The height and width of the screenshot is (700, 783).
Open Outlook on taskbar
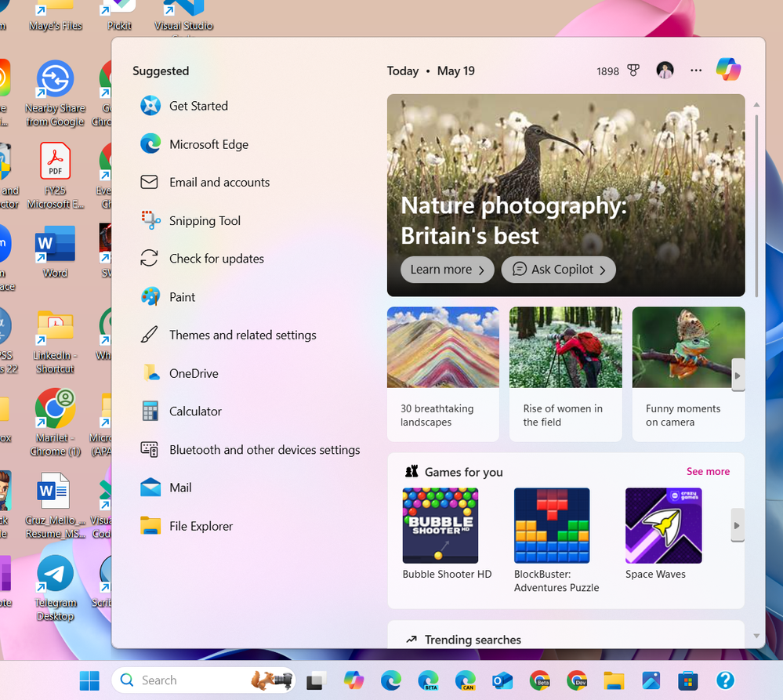point(502,680)
